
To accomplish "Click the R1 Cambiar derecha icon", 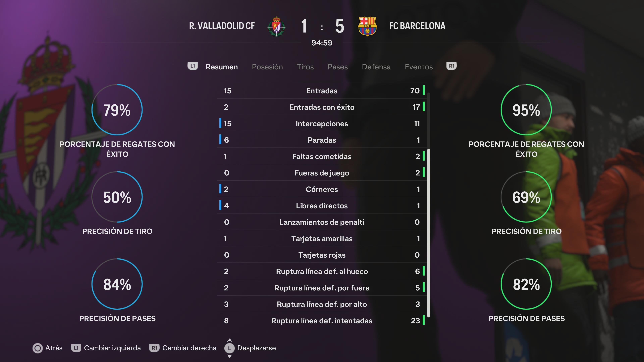I will tap(154, 348).
